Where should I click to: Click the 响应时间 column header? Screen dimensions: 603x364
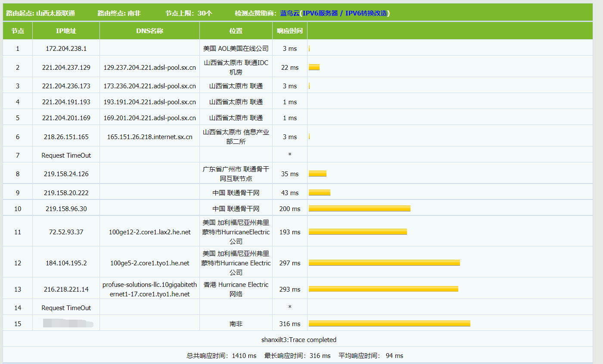click(290, 31)
